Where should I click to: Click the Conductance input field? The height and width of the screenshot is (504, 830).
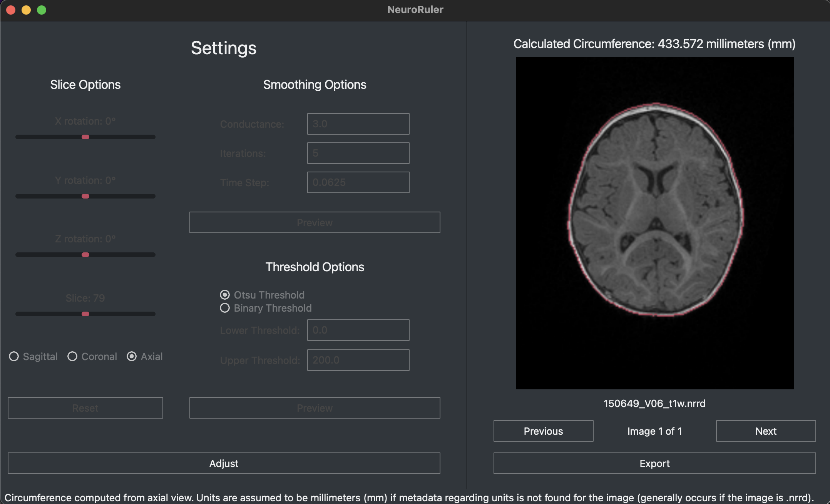(358, 124)
